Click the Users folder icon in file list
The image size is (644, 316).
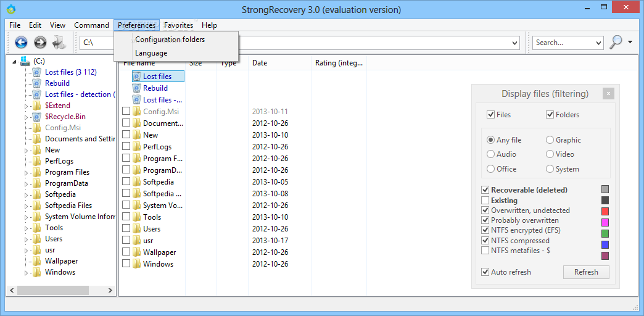(137, 229)
